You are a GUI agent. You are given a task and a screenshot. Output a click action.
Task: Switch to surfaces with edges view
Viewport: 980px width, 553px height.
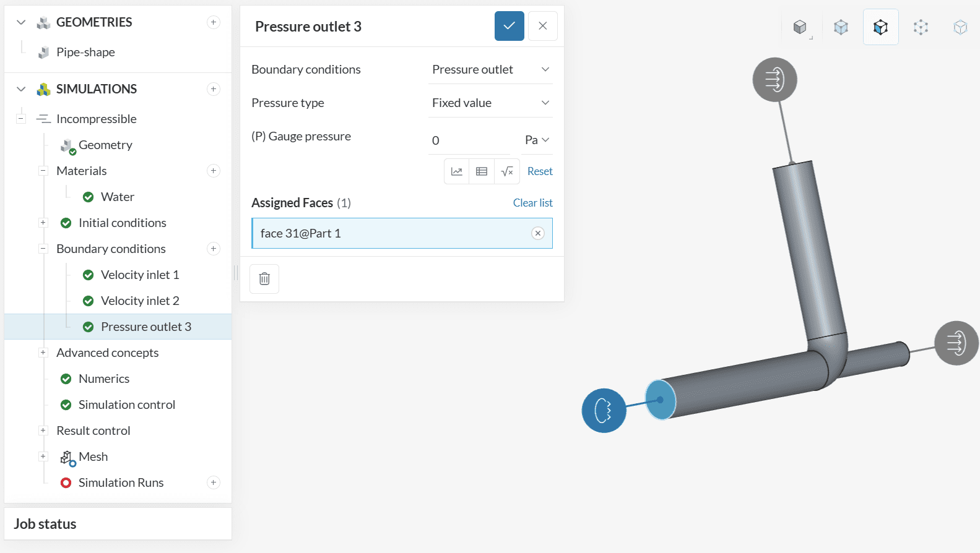point(880,27)
